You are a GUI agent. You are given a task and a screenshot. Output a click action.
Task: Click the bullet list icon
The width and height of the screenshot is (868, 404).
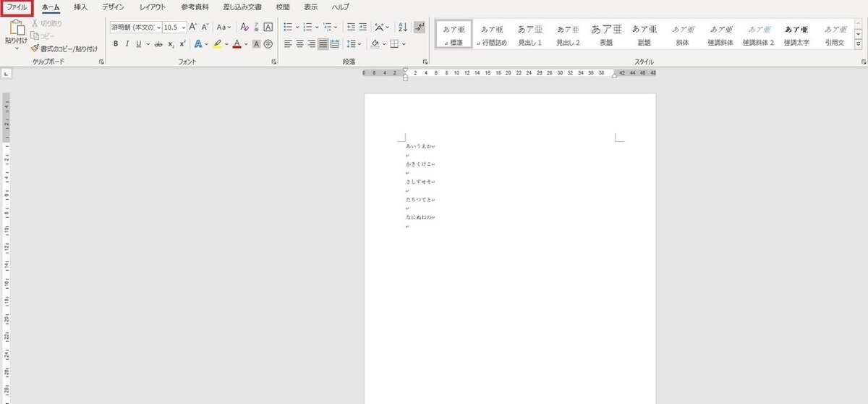288,27
